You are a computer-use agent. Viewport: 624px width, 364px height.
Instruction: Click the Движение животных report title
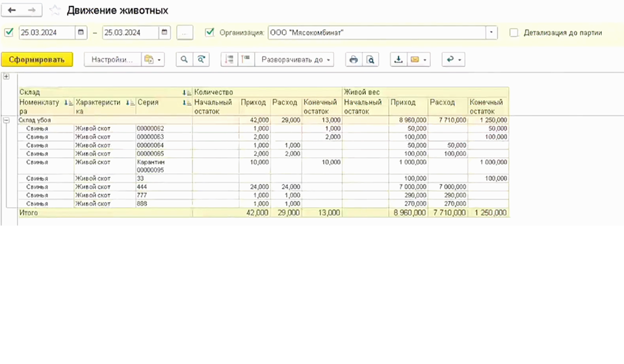coord(118,10)
